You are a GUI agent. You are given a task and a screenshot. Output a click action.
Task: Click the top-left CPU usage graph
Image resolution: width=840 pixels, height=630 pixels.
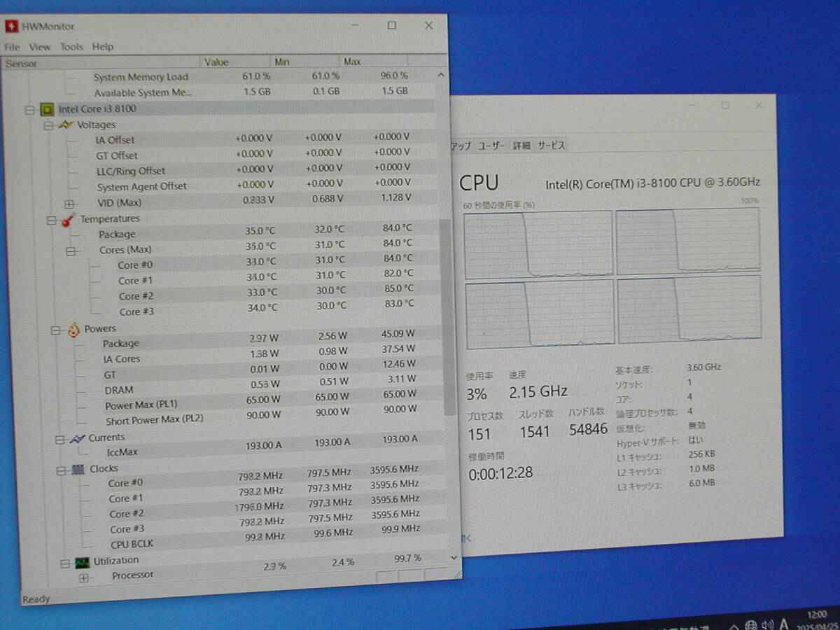coord(538,244)
